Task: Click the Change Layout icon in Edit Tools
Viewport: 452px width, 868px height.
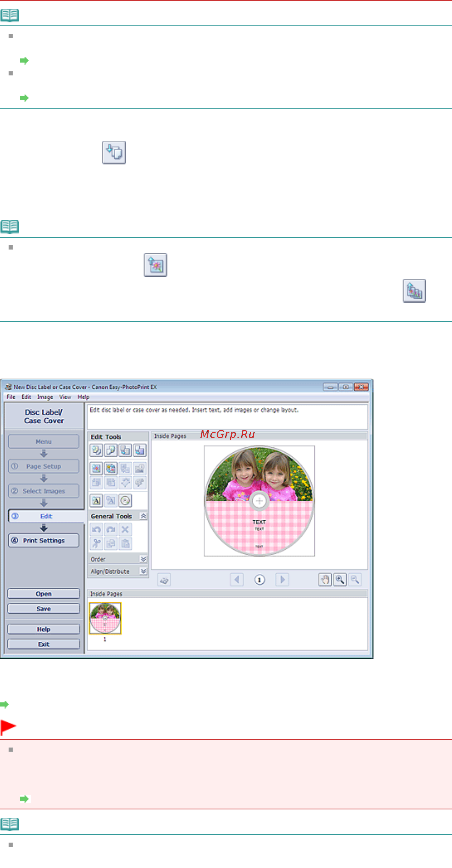Action: coord(125,450)
